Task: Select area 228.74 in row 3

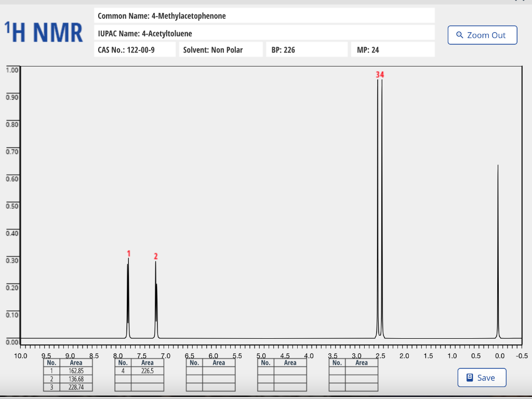Action: coord(76,388)
